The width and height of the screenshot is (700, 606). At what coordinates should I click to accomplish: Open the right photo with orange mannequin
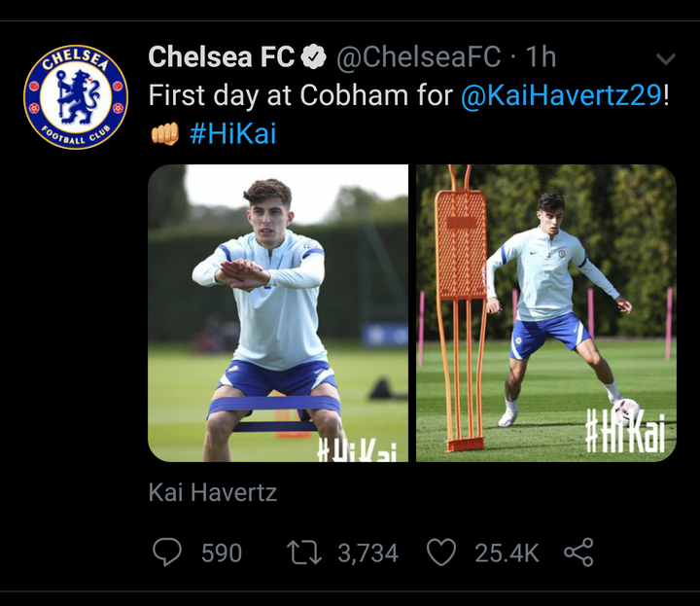[x=545, y=312]
